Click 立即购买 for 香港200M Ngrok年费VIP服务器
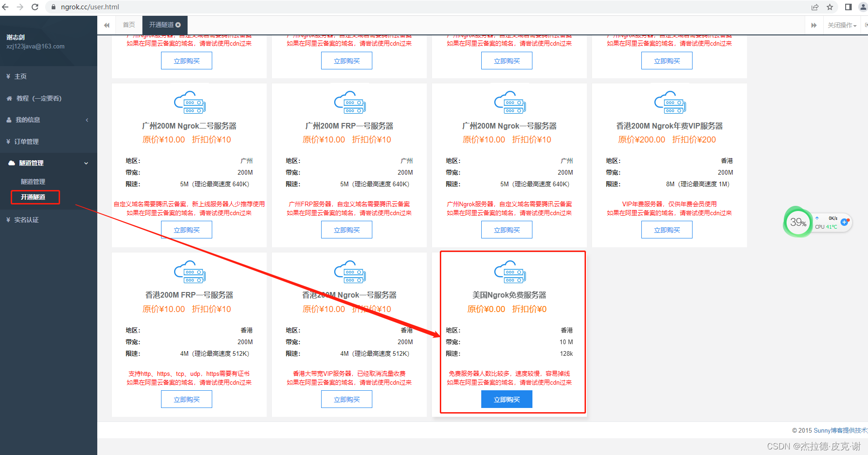The image size is (868, 455). point(667,230)
